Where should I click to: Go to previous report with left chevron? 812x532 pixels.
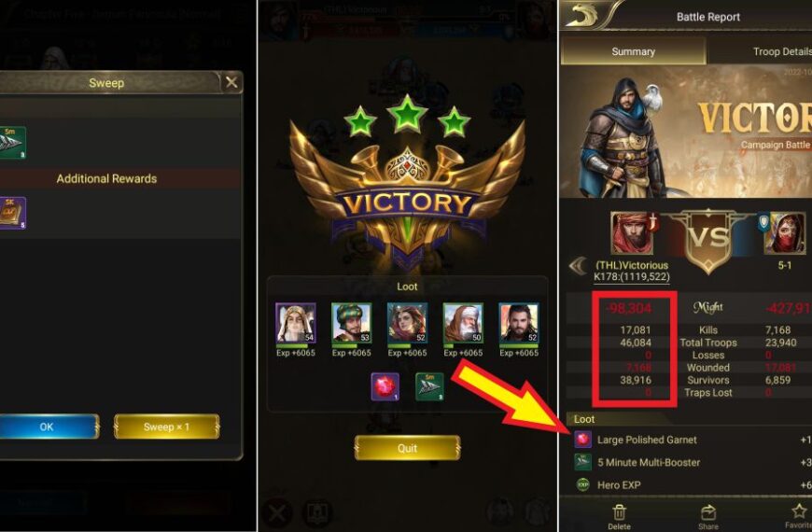578,266
